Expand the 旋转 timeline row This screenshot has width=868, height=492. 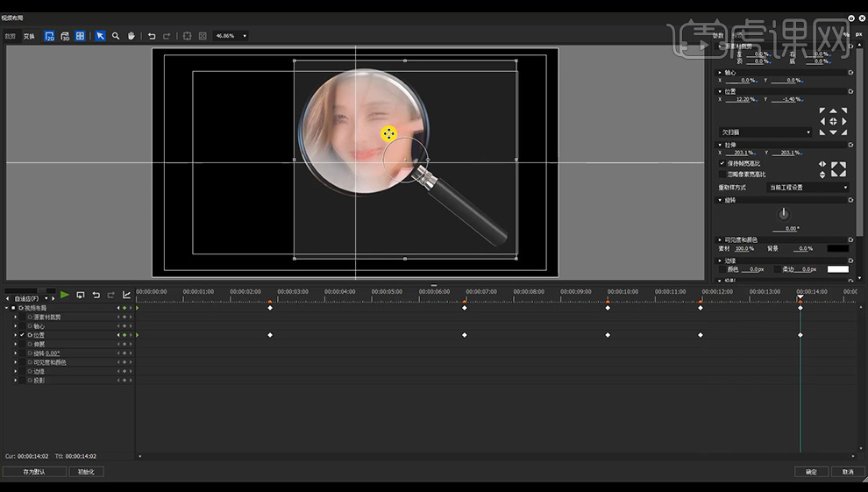coord(16,353)
